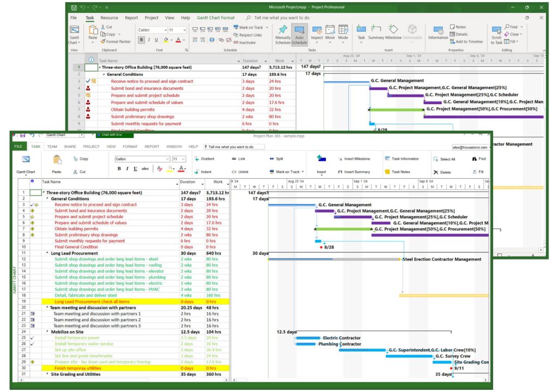Click background fill color in Microsoft Project
This screenshot has height=392, width=558.
166,40
